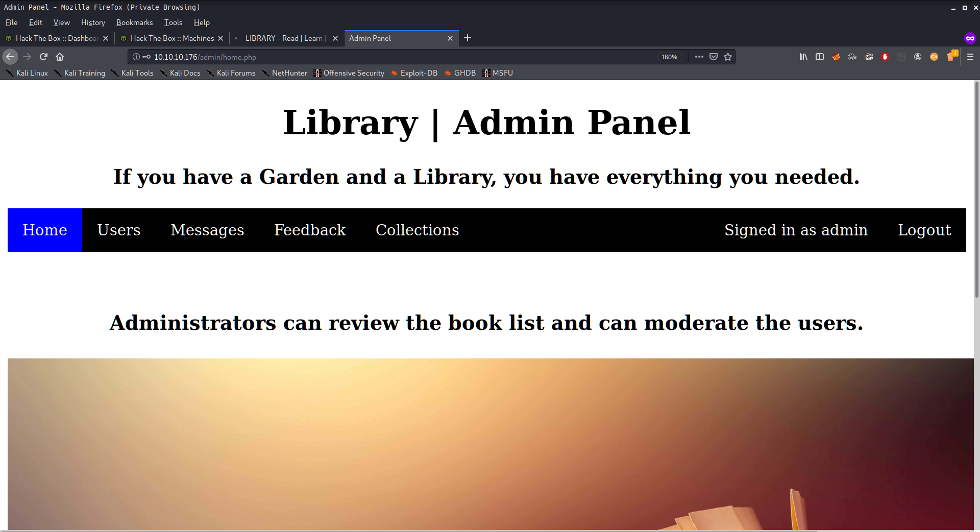Open Kali Linux bookmark

pyautogui.click(x=27, y=73)
